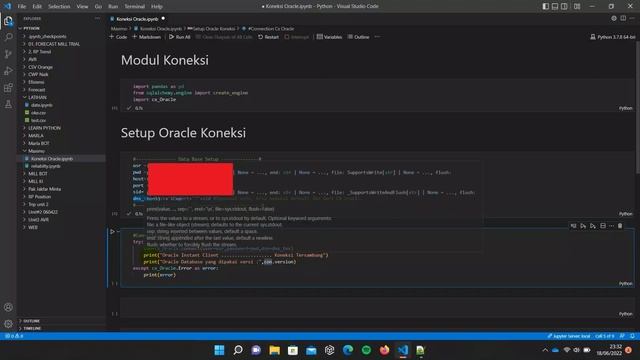Open the Variables panel
This screenshot has width=640, height=360.
pyautogui.click(x=329, y=37)
